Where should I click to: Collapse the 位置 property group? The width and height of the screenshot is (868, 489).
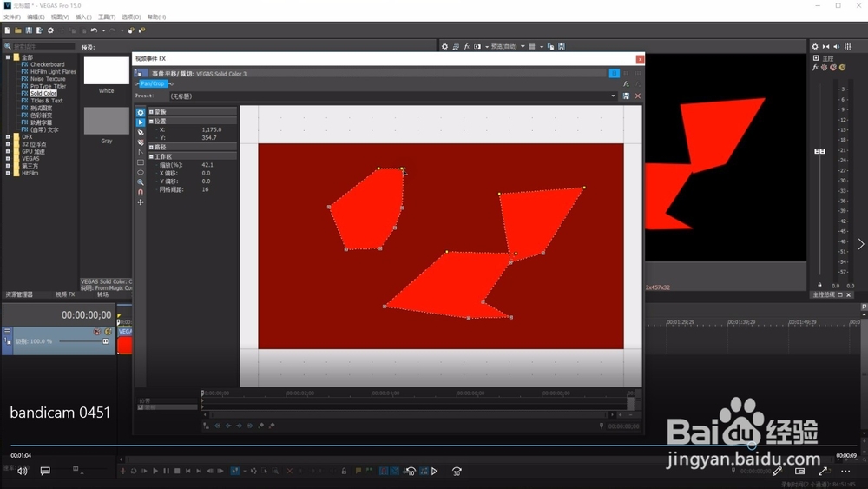click(x=151, y=122)
